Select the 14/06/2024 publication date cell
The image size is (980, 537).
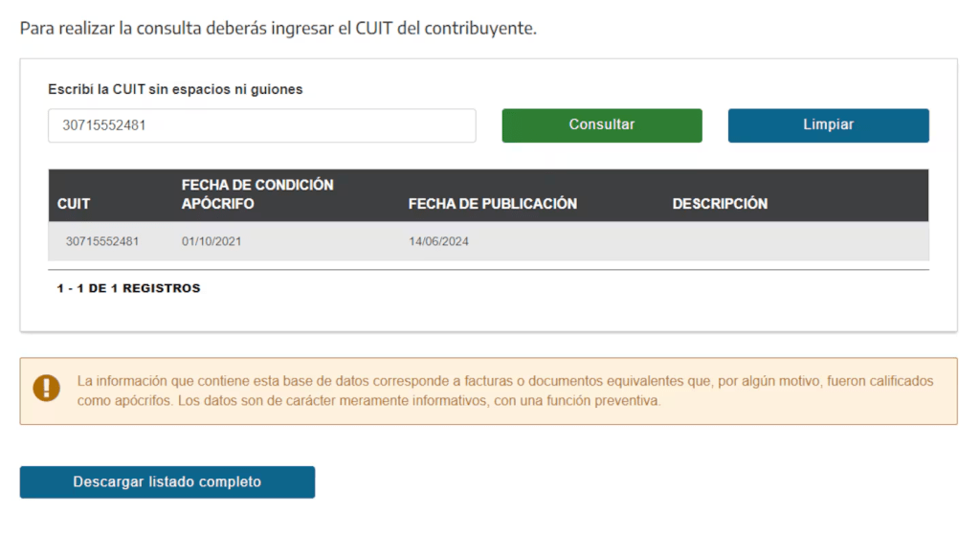(438, 241)
